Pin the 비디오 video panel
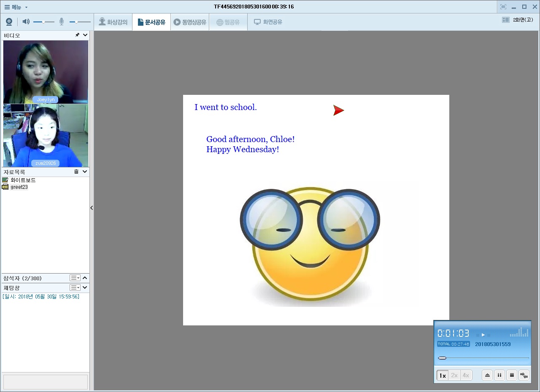 [77, 35]
